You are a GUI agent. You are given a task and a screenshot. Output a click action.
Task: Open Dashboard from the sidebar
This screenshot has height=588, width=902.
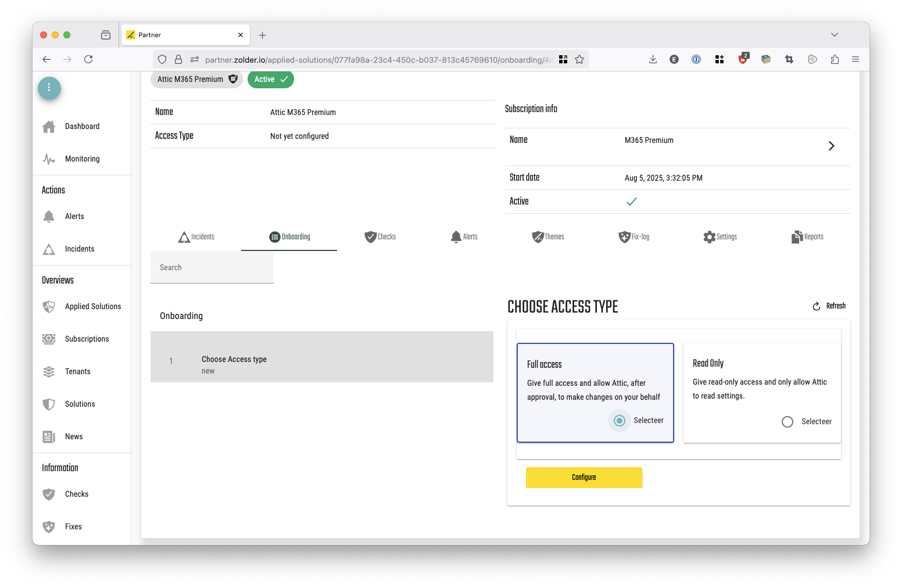(x=81, y=127)
